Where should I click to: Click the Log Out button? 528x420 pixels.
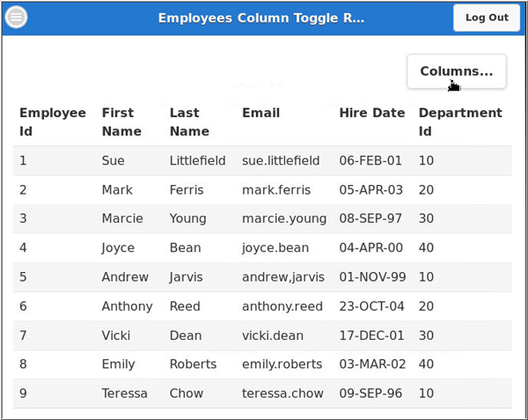(487, 18)
